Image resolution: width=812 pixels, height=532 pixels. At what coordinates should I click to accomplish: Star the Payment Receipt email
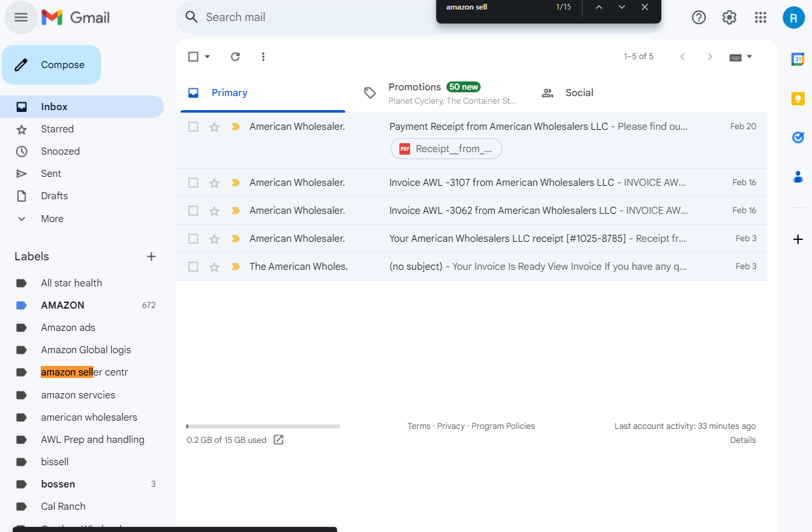pyautogui.click(x=214, y=127)
